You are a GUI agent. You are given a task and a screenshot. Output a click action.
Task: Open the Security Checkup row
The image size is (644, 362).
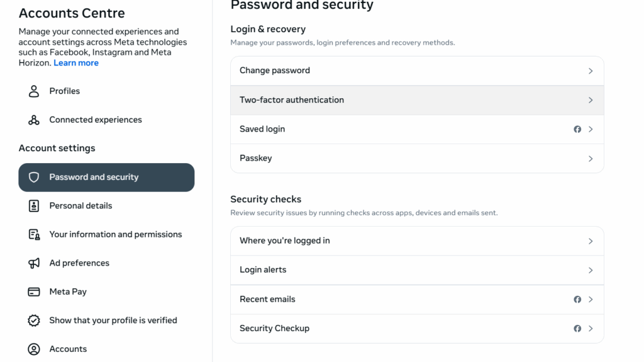click(417, 329)
